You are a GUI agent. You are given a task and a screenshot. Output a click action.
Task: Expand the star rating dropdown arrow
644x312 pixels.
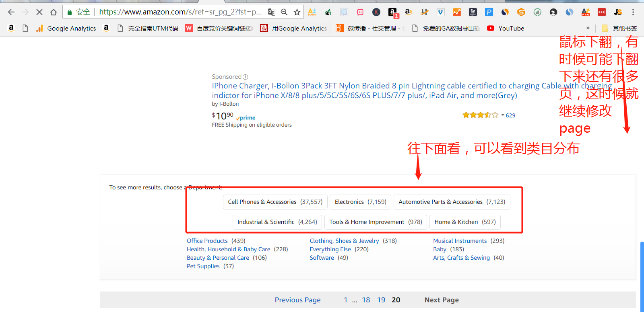click(503, 115)
